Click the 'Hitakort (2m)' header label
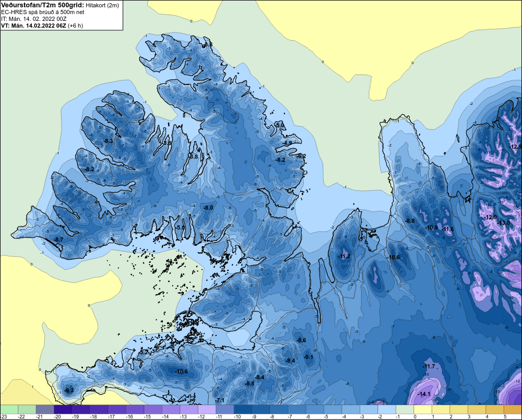522x420 pixels. click(102, 5)
